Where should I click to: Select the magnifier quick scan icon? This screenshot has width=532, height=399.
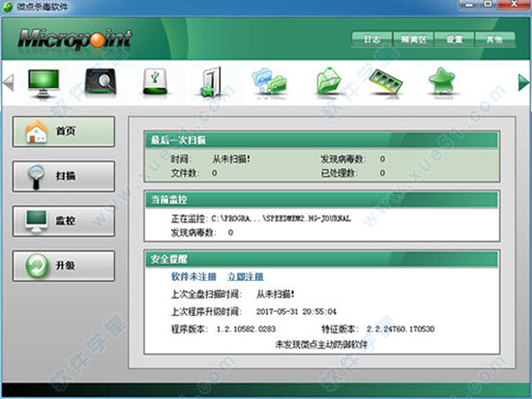point(101,81)
